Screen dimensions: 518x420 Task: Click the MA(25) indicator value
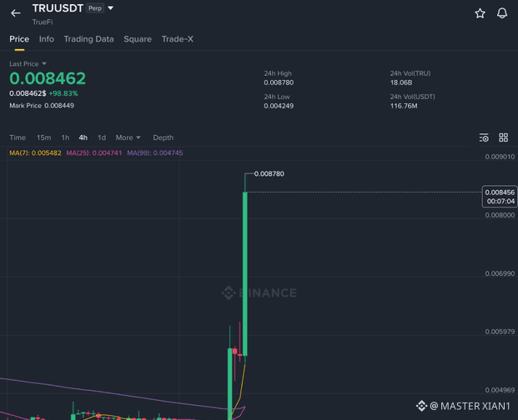[x=93, y=153]
